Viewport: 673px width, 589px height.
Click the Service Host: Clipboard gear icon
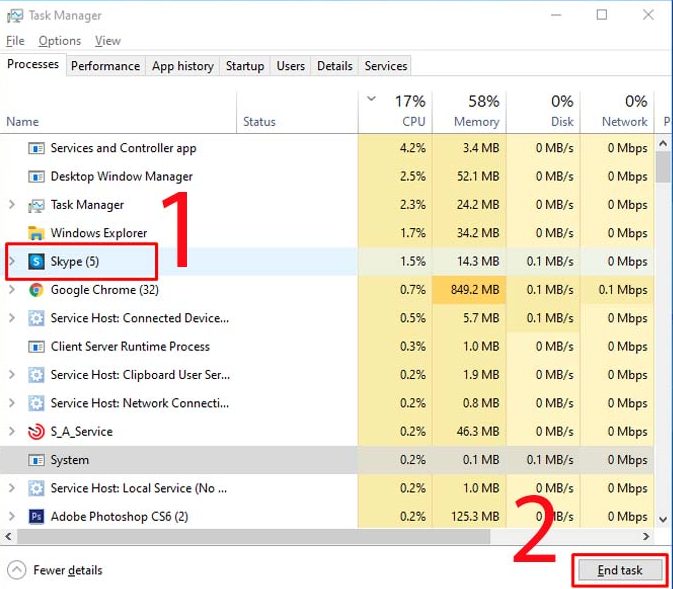click(37, 375)
